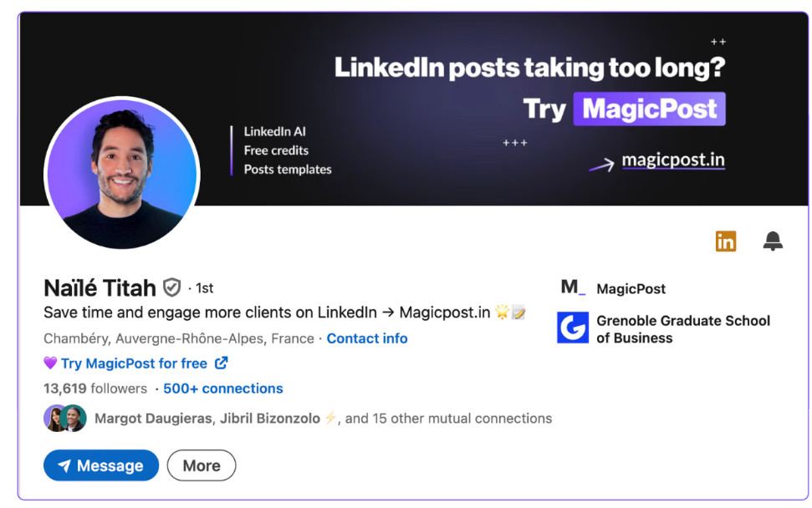Click the magicpost.in URL in banner
The height and width of the screenshot is (508, 812).
click(x=673, y=160)
